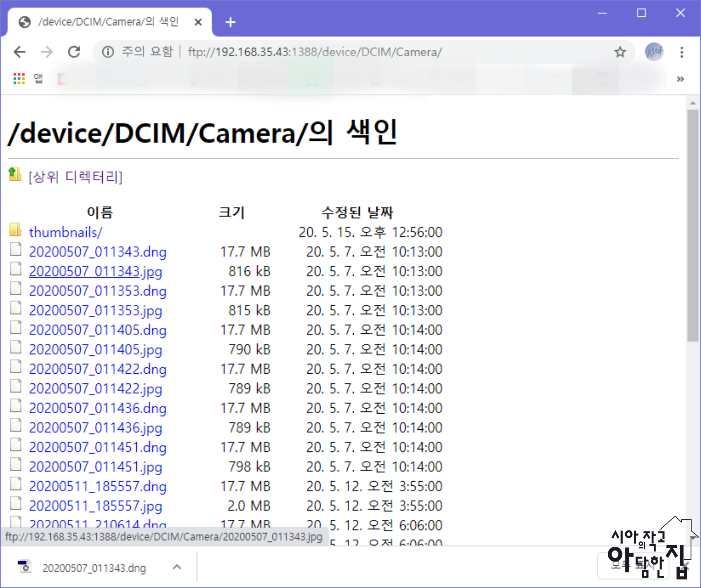Open the 20200507_011405.jpg file link
Viewport: 701px width, 588px height.
point(95,350)
